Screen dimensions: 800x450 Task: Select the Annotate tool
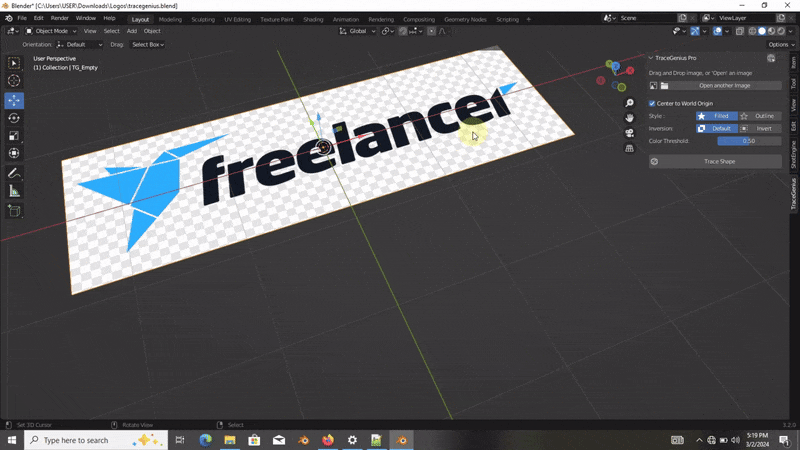(x=14, y=173)
